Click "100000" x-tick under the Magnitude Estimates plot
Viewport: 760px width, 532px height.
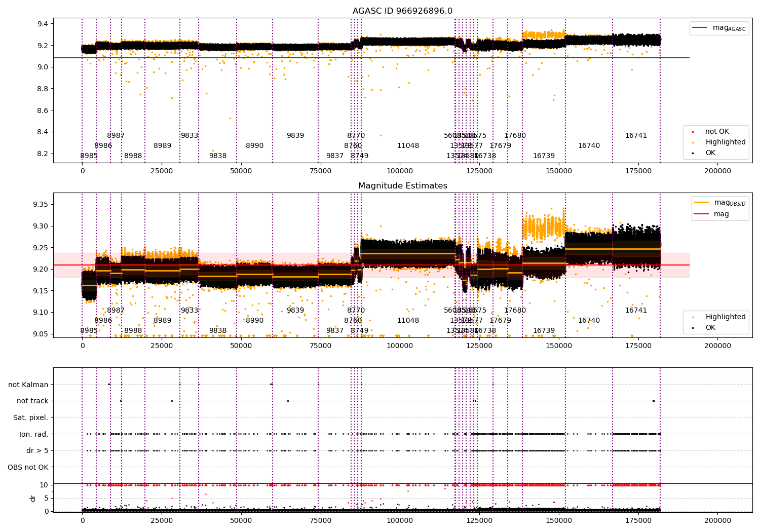coord(400,346)
